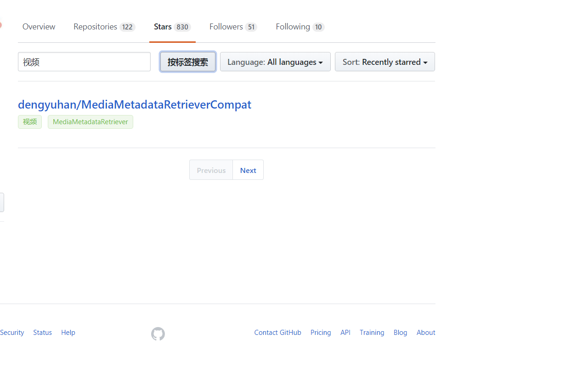Open the Help footer link
The width and height of the screenshot is (588, 368).
[68, 333]
